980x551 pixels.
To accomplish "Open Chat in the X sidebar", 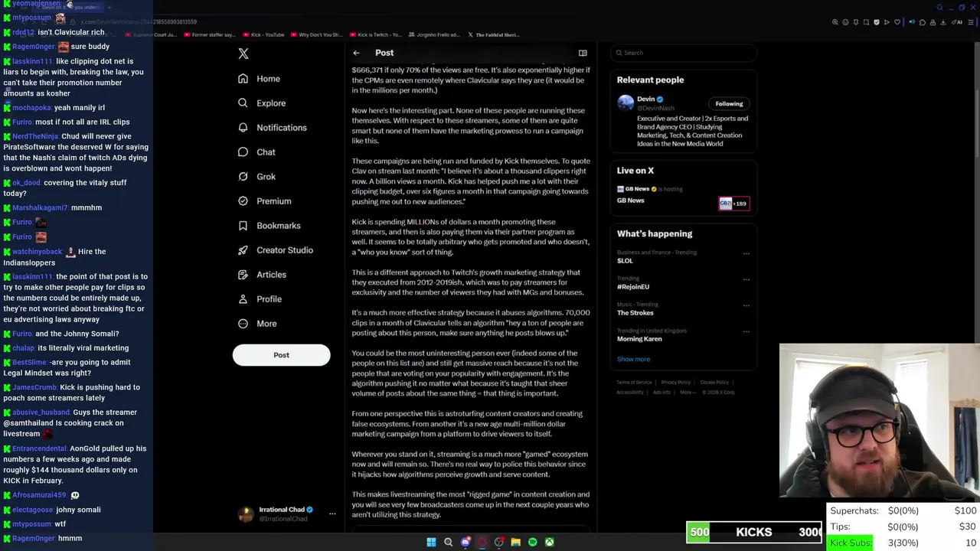I will pos(256,152).
